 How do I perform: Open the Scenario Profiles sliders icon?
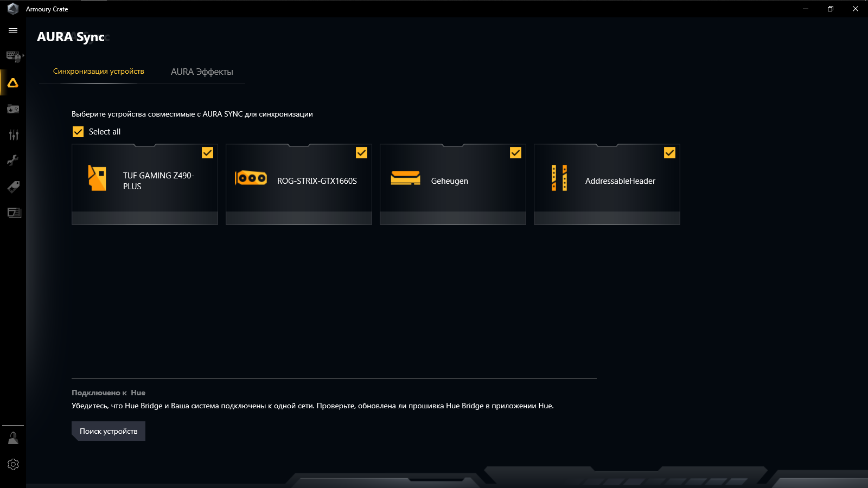click(14, 135)
